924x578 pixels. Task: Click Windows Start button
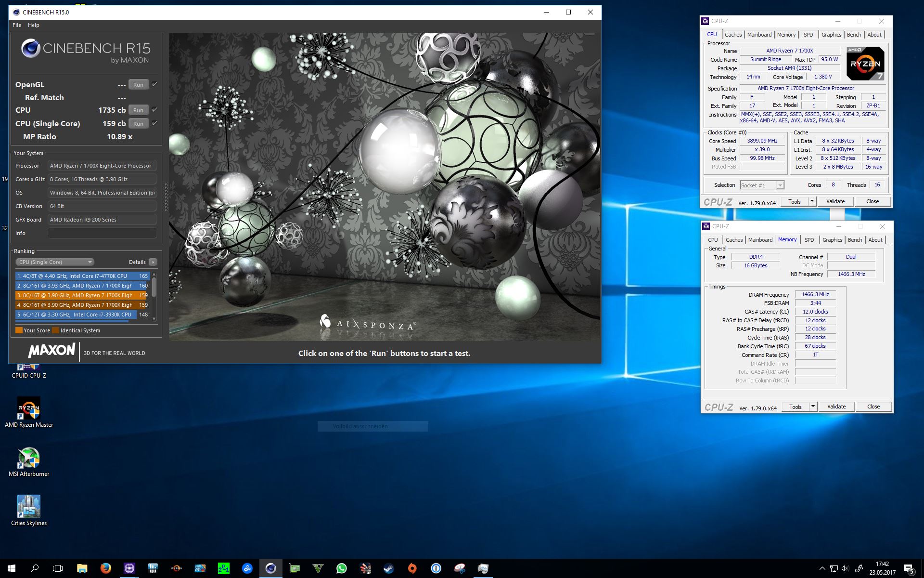[x=12, y=568]
